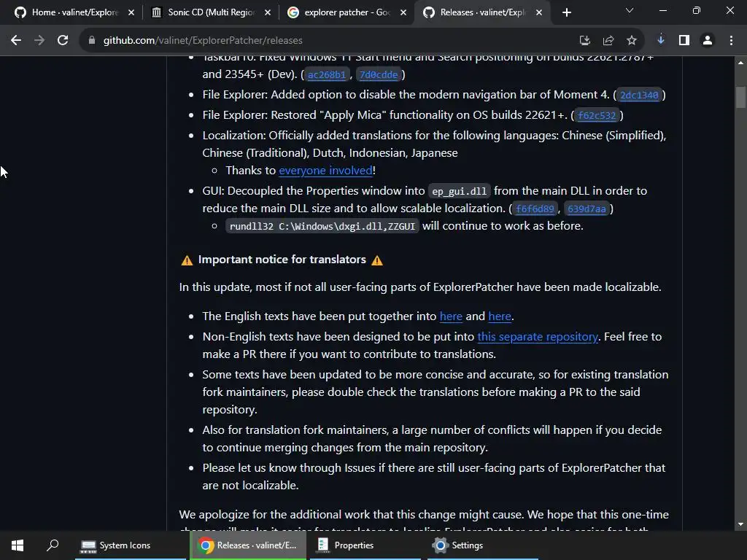Open the tab search chevron
Viewport: 747px width, 560px height.
point(630,10)
